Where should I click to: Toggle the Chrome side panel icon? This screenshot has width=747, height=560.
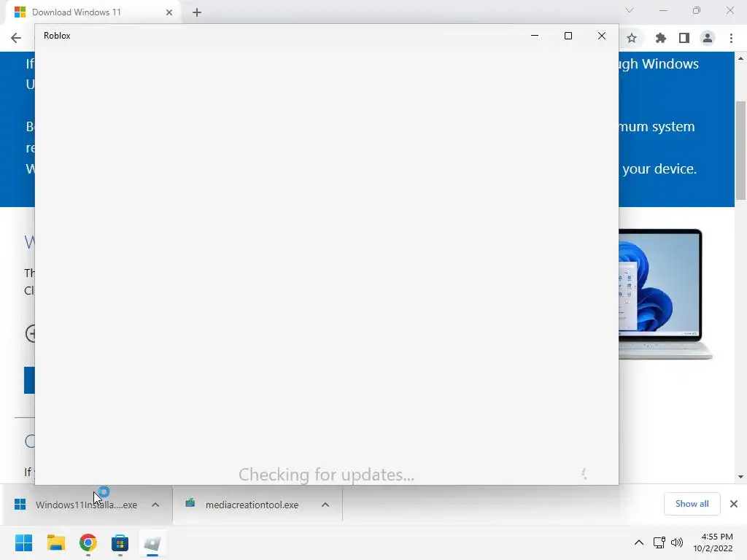684,38
